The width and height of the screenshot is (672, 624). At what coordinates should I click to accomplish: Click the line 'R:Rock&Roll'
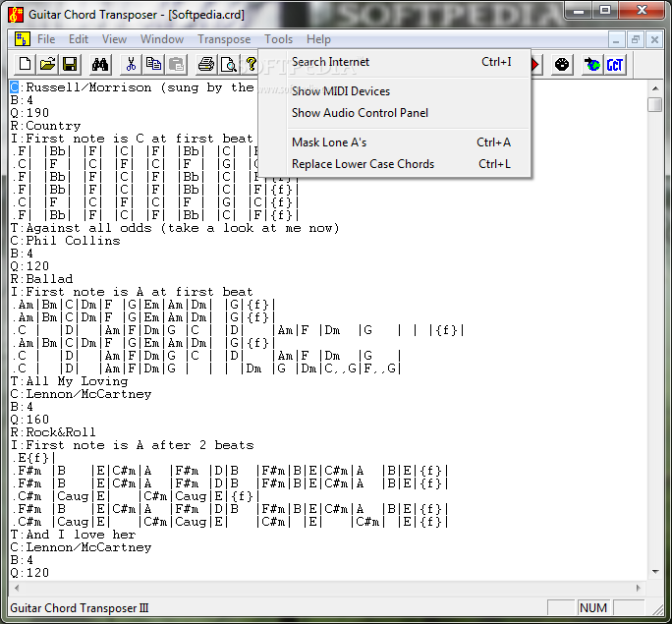(53, 432)
